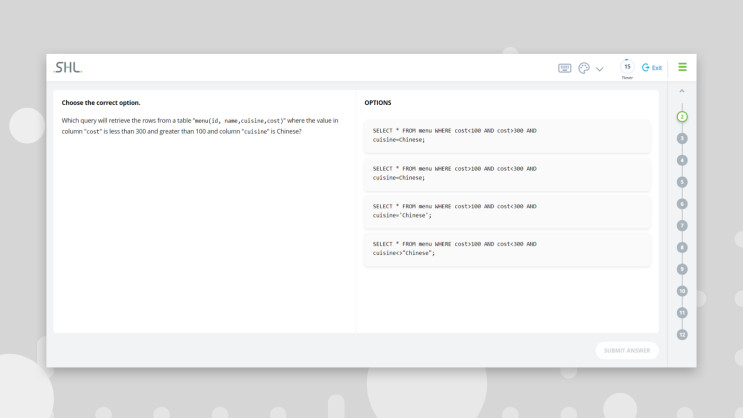Open the color palette theme icon
The height and width of the screenshot is (418, 743).
coord(584,68)
